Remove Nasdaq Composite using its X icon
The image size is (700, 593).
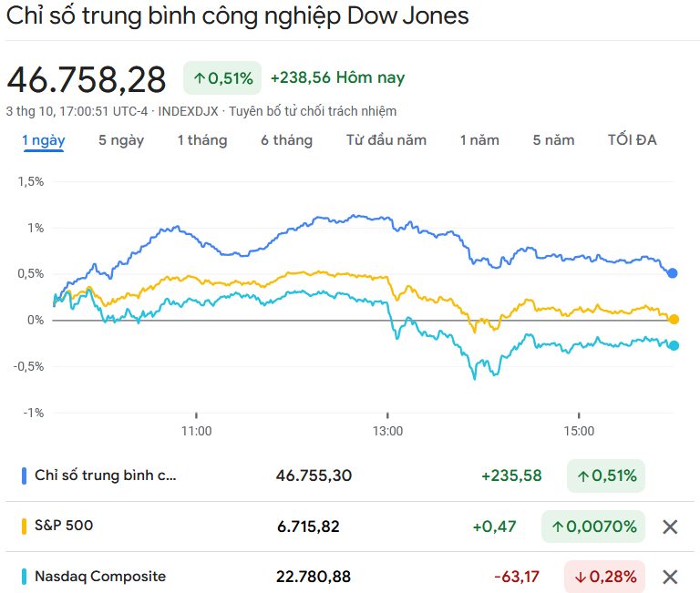[670, 577]
